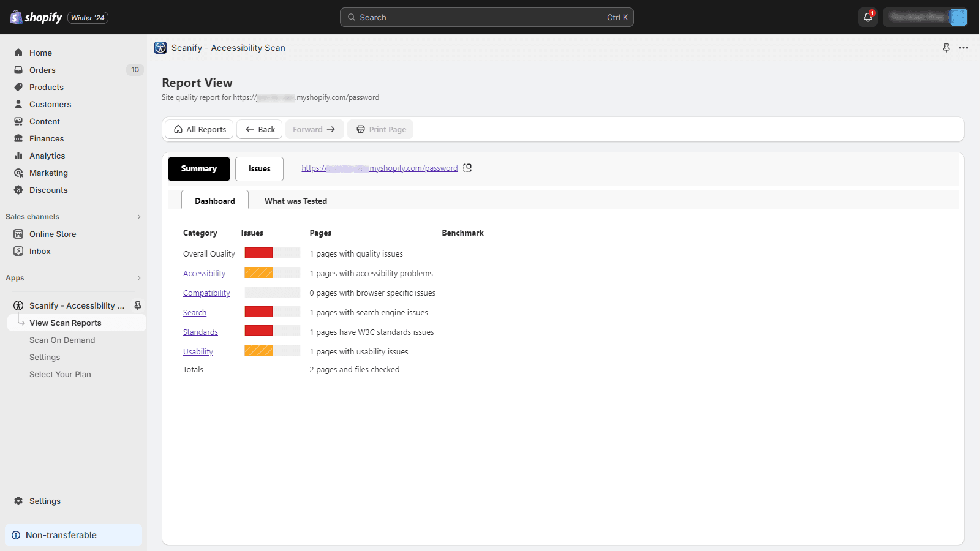Click the All Reports button
Image resolution: width=980 pixels, height=551 pixels.
200,129
